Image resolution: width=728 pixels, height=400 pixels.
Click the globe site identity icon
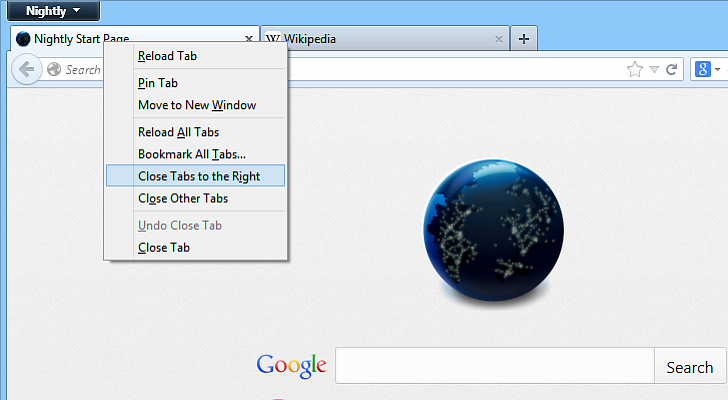[x=54, y=69]
